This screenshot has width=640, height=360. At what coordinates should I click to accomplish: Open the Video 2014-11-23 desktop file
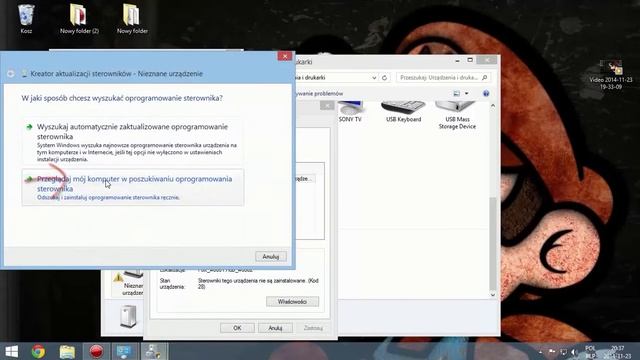[x=611, y=75]
